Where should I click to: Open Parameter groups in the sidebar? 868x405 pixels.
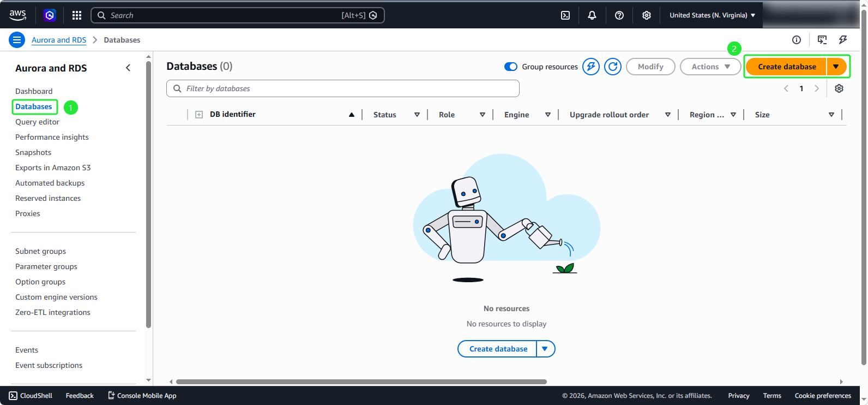[46, 266]
